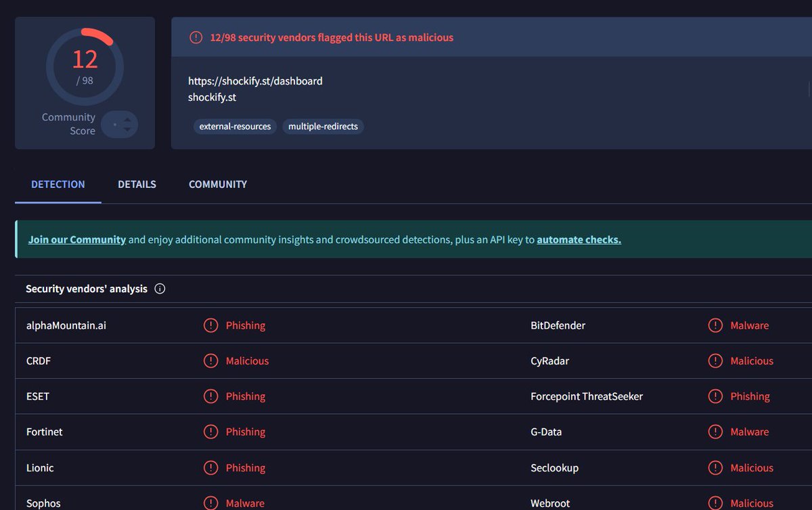Screen dimensions: 812x510
Task: Click the Seclookup vendor name
Action: click(x=554, y=467)
